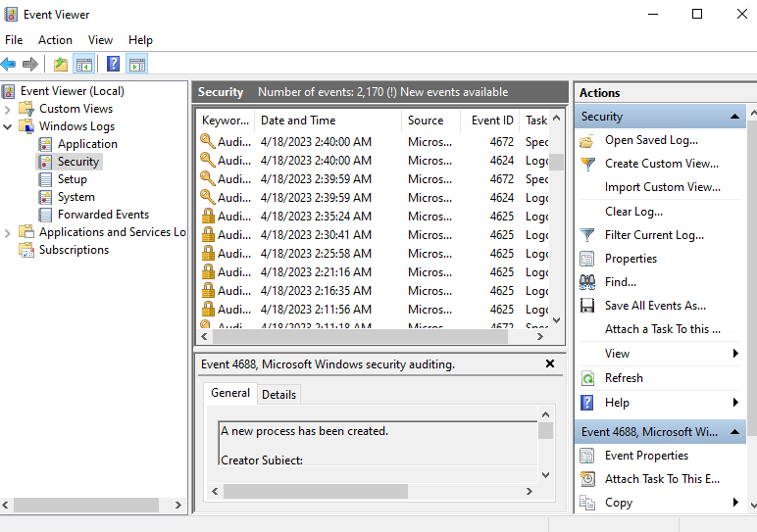Select the Application log icon in tree
Image resolution: width=757 pixels, height=532 pixels.
point(45,144)
